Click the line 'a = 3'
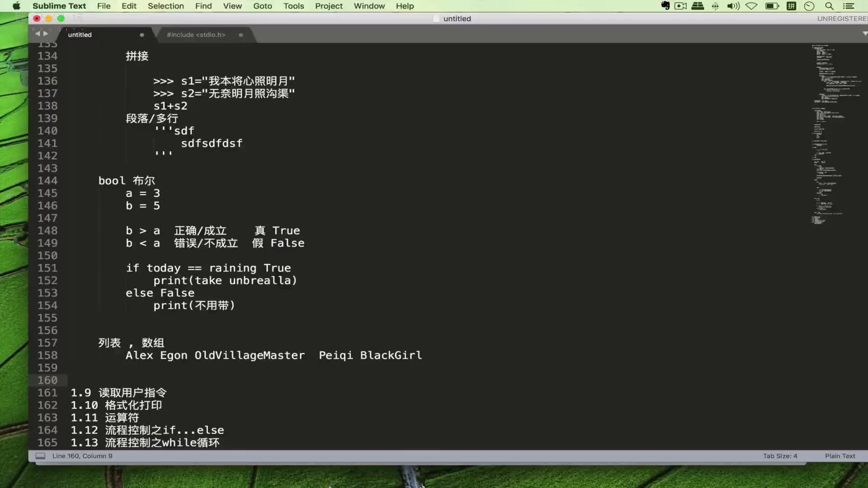This screenshot has height=488, width=868. [x=143, y=193]
